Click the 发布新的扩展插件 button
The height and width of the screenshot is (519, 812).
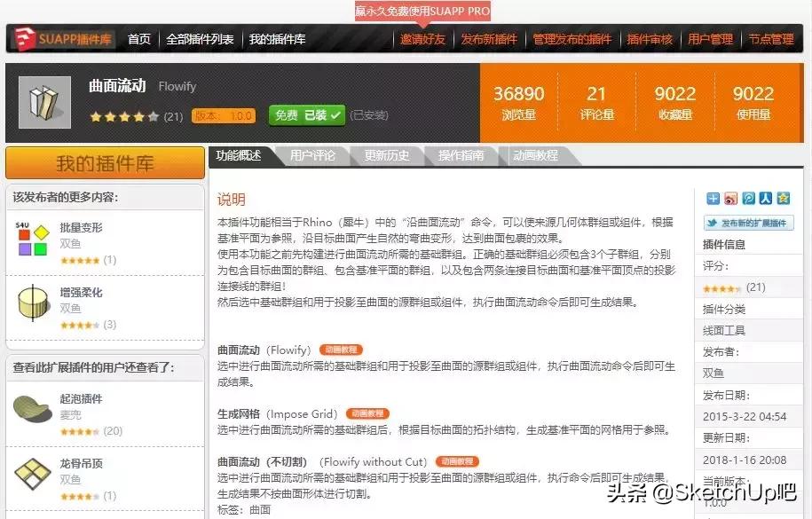point(748,223)
